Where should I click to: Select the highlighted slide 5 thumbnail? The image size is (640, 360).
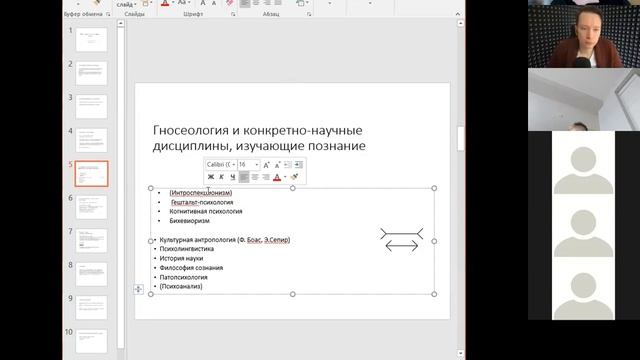[x=91, y=173]
